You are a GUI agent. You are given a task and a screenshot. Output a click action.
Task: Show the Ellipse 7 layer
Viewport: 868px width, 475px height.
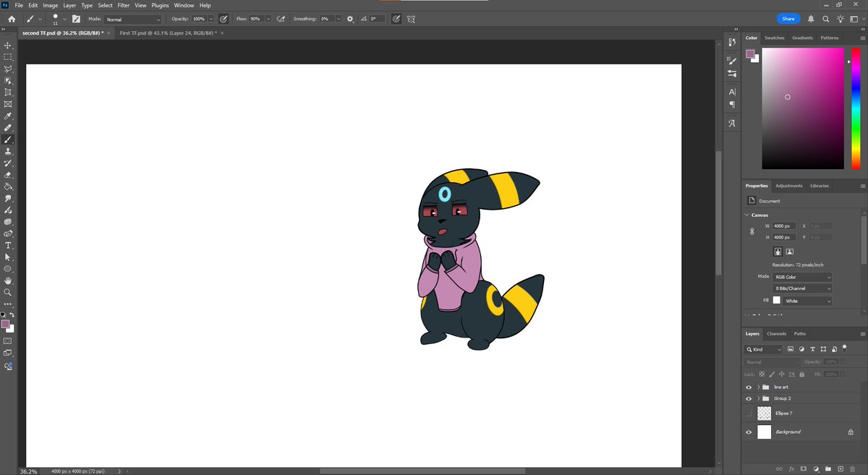click(749, 414)
